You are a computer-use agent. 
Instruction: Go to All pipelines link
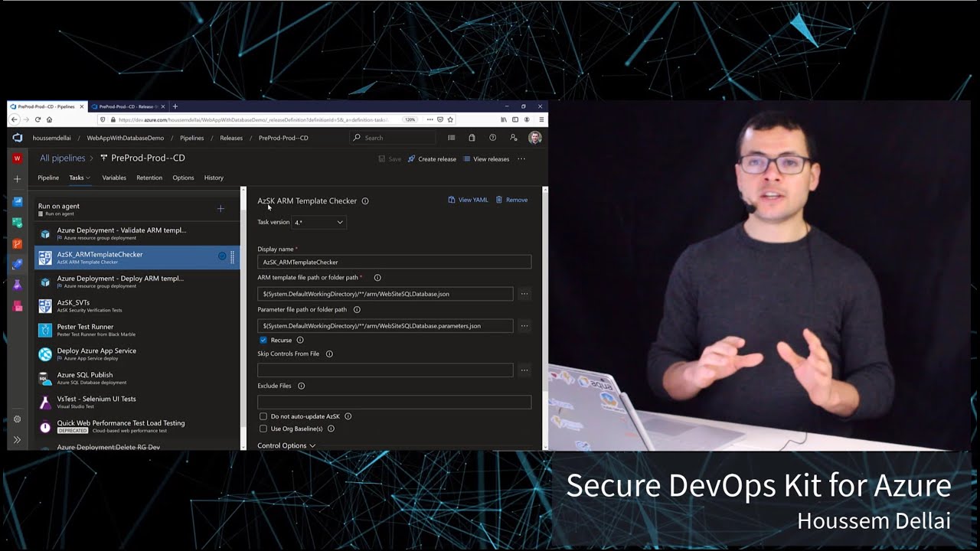[x=62, y=158]
